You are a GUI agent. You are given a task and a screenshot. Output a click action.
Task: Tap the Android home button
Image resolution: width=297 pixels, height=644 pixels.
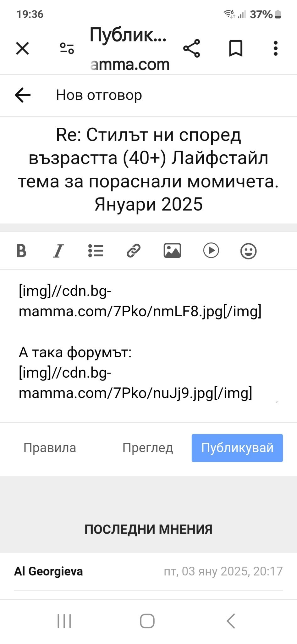tap(147, 621)
